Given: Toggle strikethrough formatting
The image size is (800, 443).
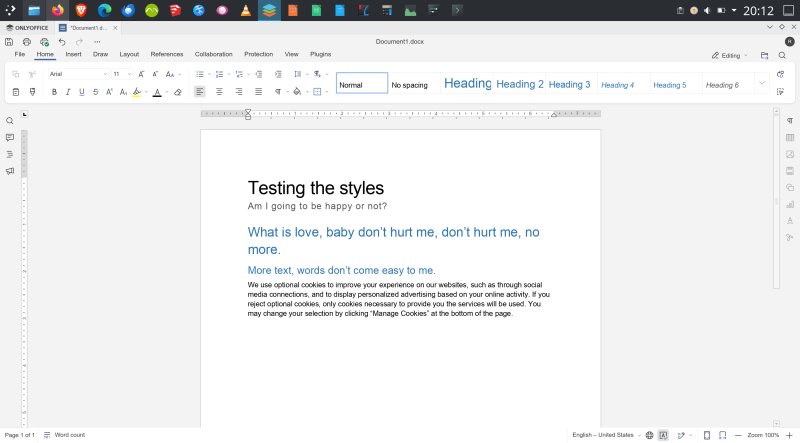Looking at the screenshot, I should click(x=95, y=92).
